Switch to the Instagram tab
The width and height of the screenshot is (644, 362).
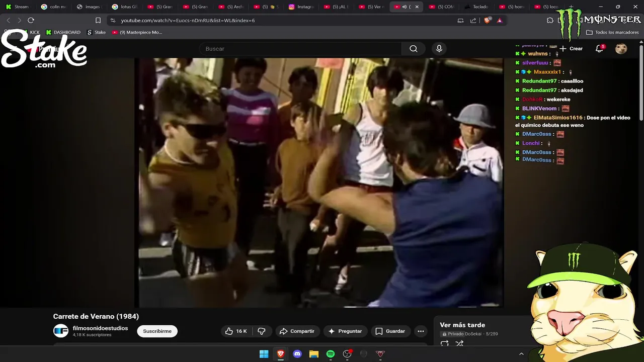pos(301,7)
